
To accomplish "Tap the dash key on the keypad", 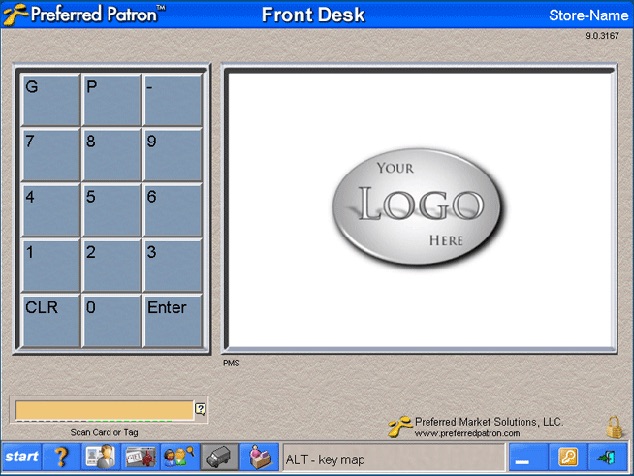I will tap(173, 99).
